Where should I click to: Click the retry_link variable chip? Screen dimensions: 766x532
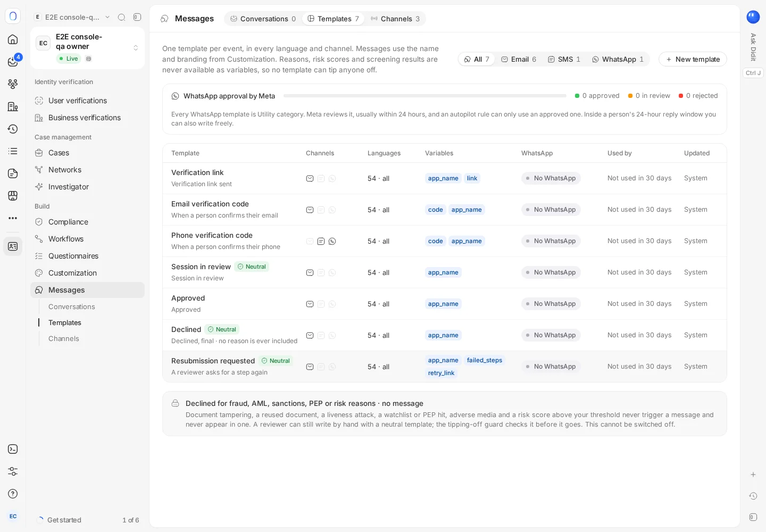point(442,373)
